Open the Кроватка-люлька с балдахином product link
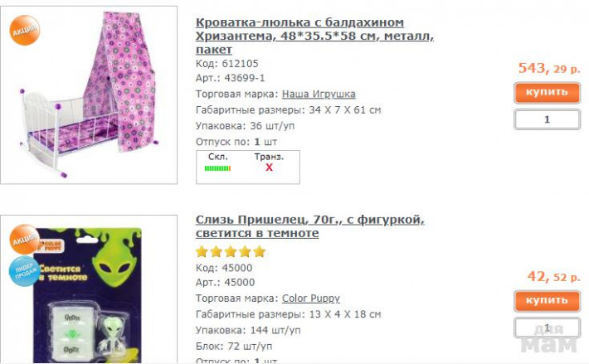The height and width of the screenshot is (364, 589). (314, 36)
